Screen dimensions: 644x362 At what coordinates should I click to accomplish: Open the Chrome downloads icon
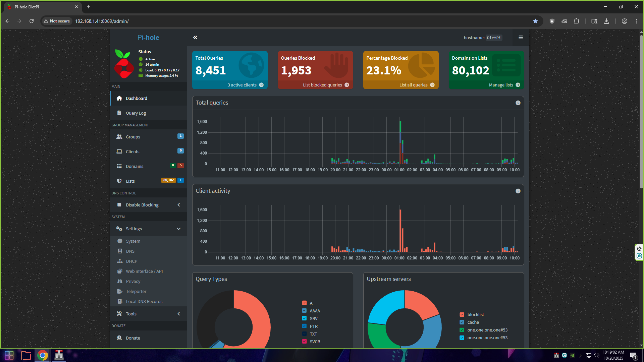click(x=606, y=21)
